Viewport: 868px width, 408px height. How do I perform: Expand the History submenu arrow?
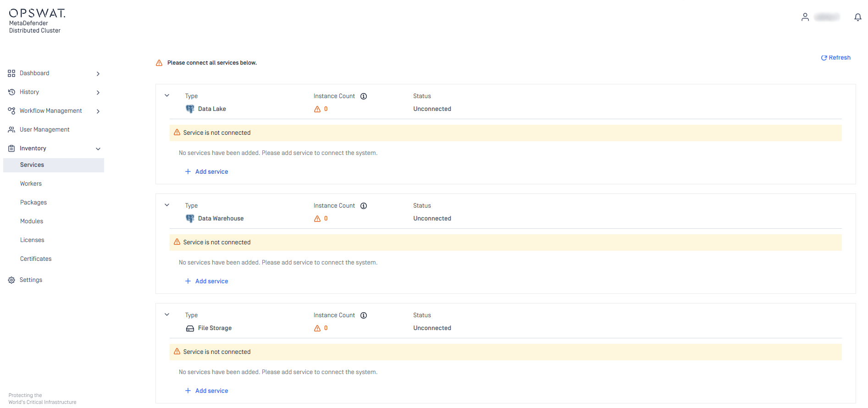click(x=98, y=93)
